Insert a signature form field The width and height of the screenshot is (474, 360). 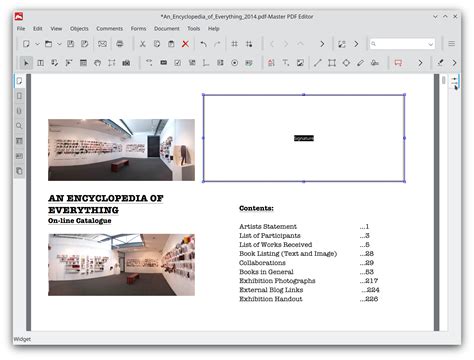click(x=249, y=63)
